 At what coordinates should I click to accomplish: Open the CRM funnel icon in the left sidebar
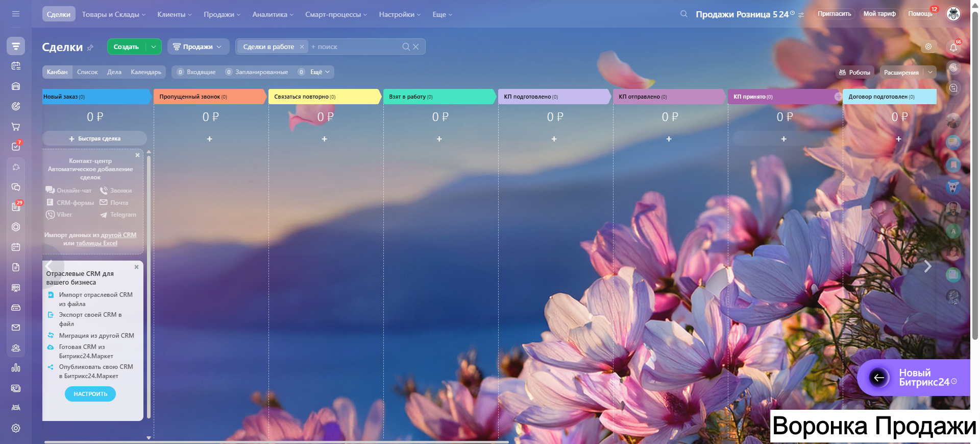(x=16, y=46)
